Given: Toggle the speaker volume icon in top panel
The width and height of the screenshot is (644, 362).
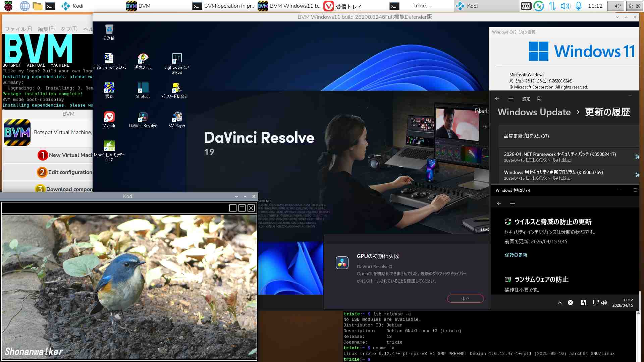Looking at the screenshot, I should [x=565, y=6].
